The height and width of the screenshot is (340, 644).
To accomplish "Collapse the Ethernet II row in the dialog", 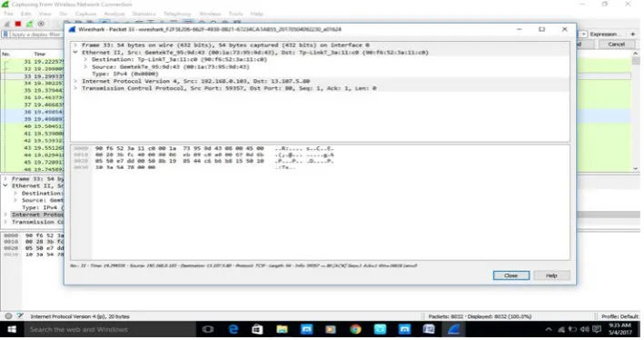I will click(x=75, y=53).
